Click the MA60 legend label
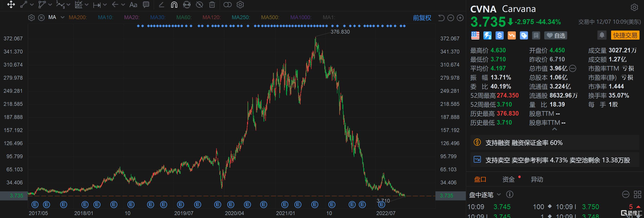 click(184, 17)
